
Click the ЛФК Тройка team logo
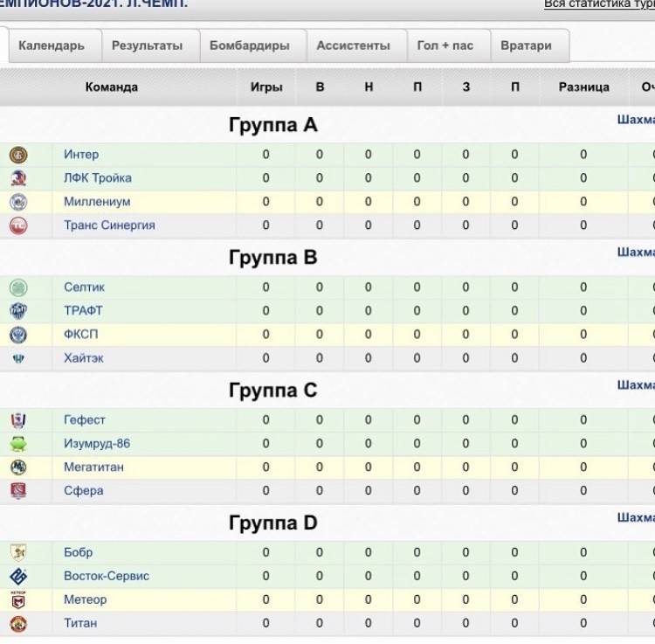(18, 178)
